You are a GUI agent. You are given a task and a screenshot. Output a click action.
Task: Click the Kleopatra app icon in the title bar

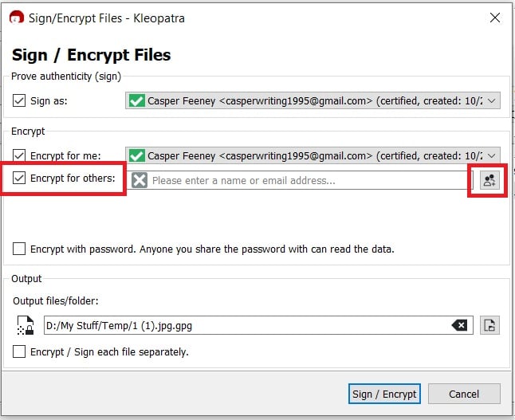coord(17,18)
